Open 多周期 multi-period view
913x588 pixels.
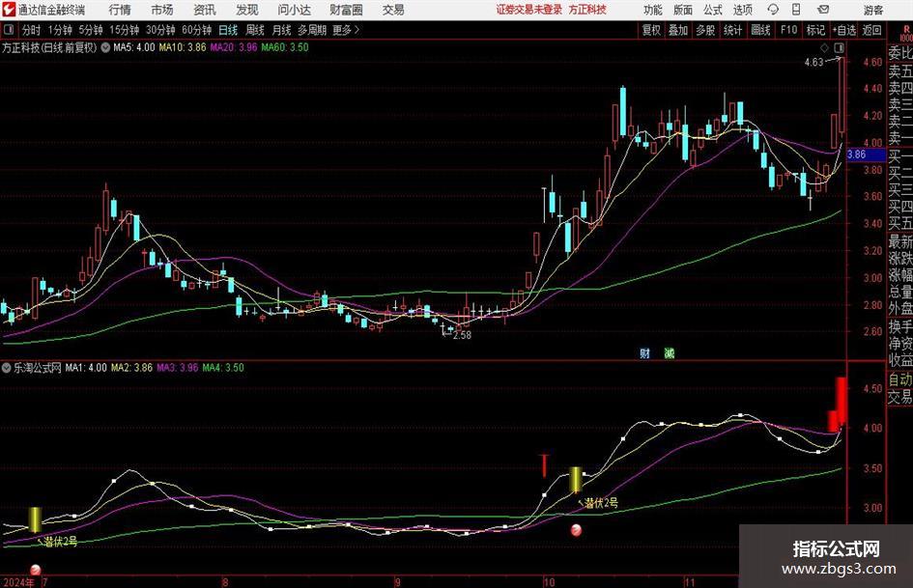click(x=312, y=30)
